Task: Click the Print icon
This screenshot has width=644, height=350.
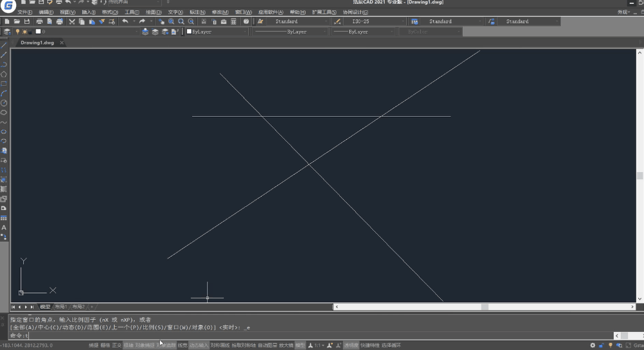Action: [39, 21]
